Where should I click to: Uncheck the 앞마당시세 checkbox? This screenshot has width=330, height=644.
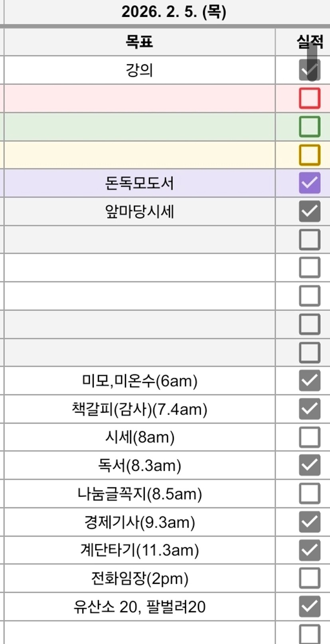[309, 211]
